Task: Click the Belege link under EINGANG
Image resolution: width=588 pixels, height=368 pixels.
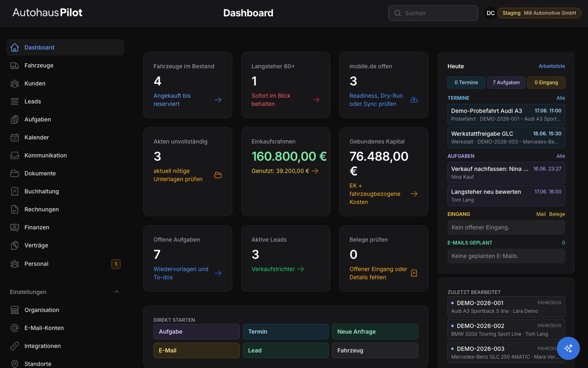Action: tap(557, 214)
